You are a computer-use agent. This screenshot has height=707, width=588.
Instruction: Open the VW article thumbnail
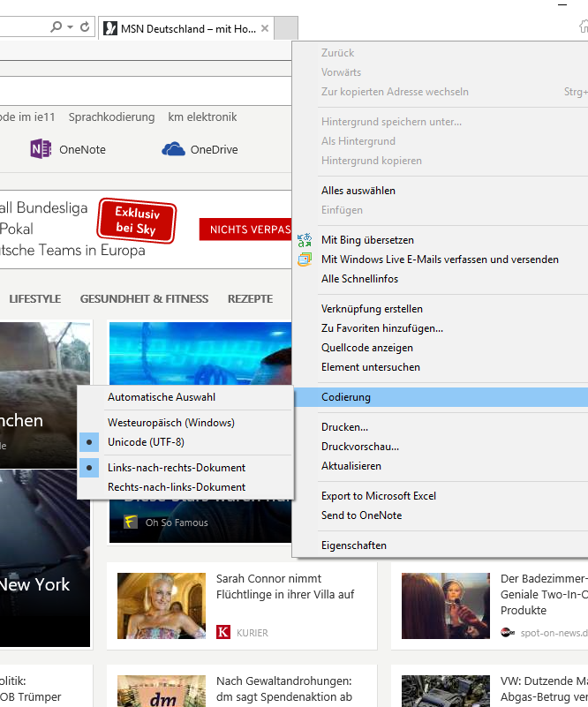tap(446, 691)
